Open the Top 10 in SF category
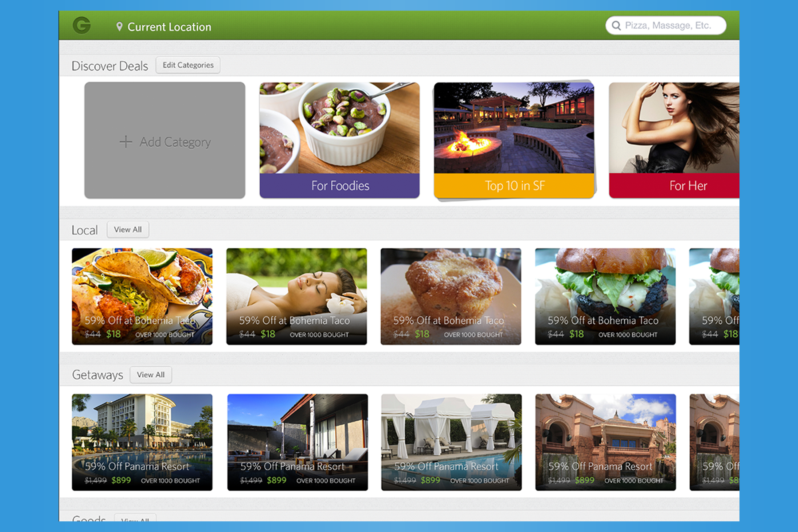Viewport: 798px width, 532px height. click(514, 140)
